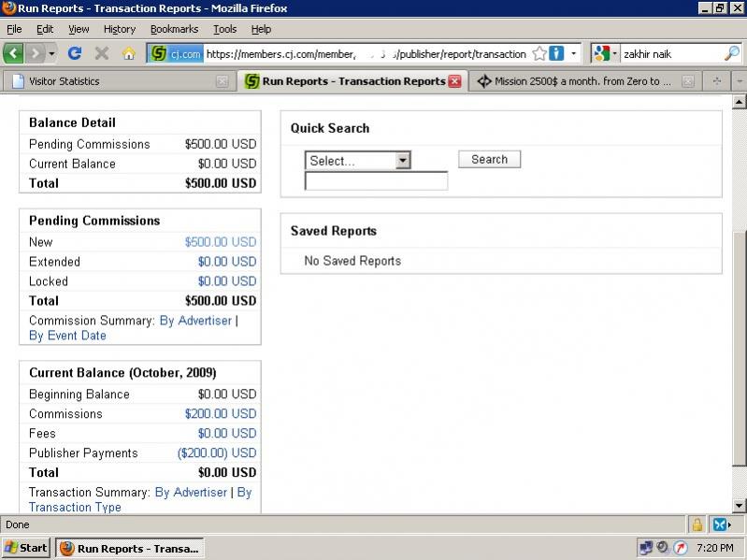Click the 7:20 PM system clock
The width and height of the screenshot is (747, 560).
[x=714, y=548]
